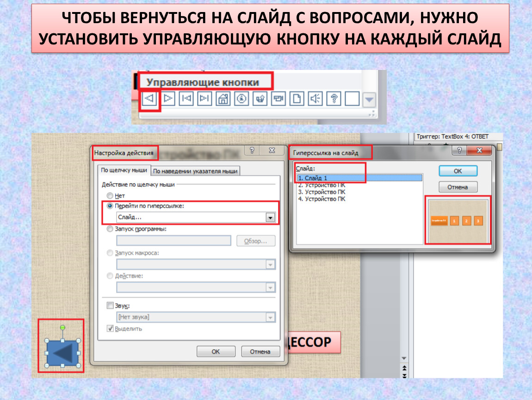
Task: Select the 'Нет' radio button
Action: tap(110, 196)
